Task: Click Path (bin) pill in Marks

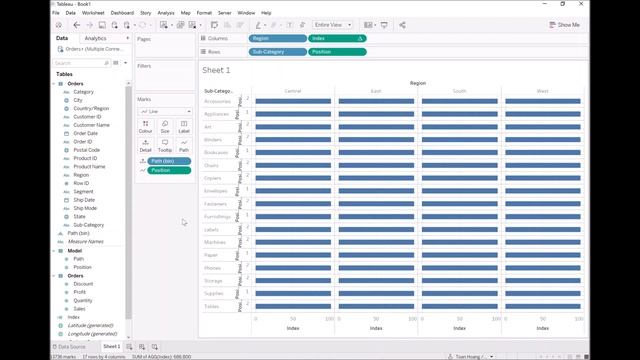Action: pos(169,161)
